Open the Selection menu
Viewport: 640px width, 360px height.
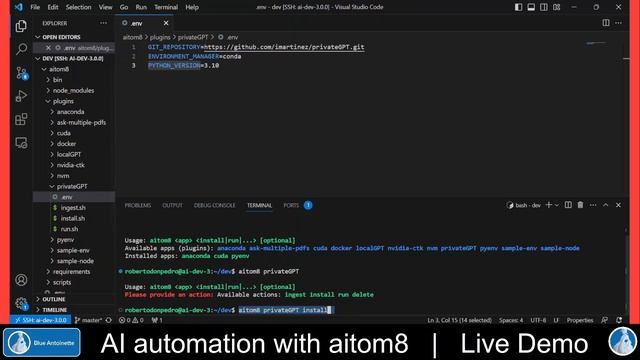[78, 7]
